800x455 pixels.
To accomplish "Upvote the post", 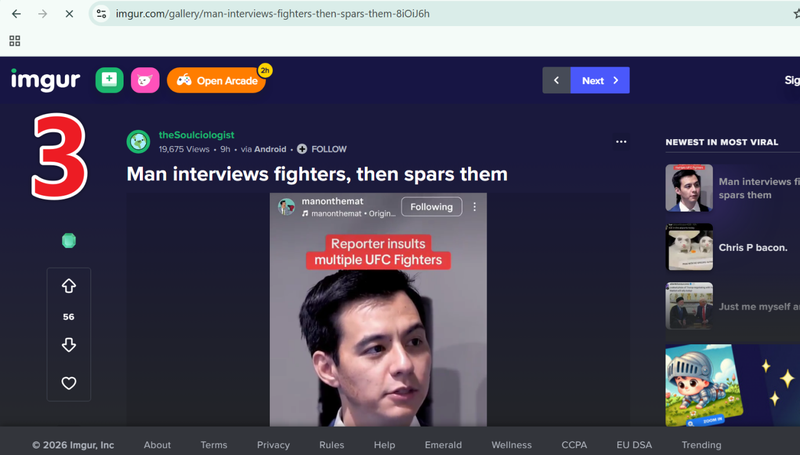I will tap(69, 286).
